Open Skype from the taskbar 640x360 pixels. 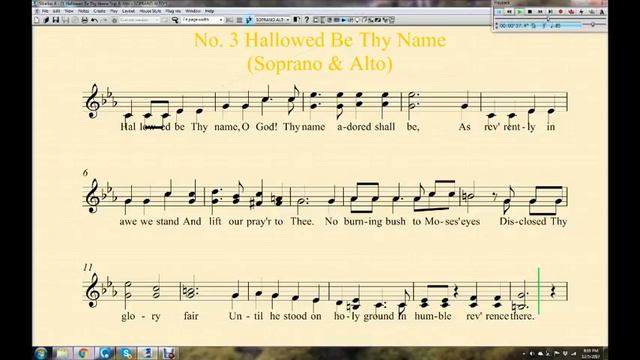127,353
